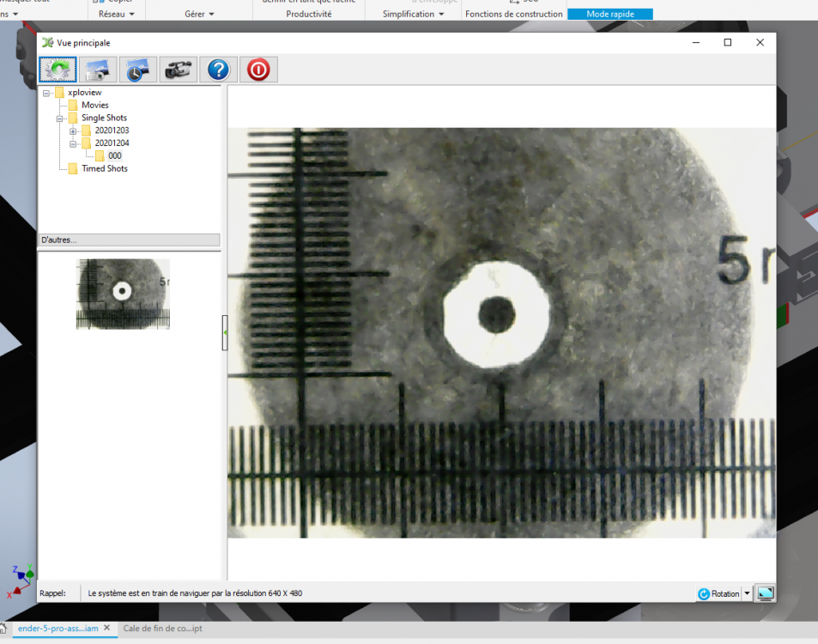Select the Mode rapide tab

point(609,14)
